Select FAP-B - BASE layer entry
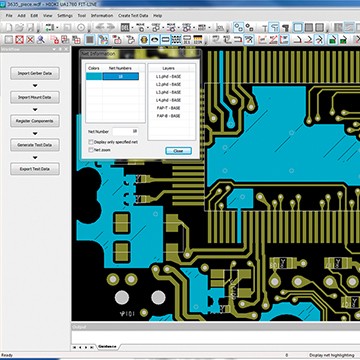 click(168, 116)
